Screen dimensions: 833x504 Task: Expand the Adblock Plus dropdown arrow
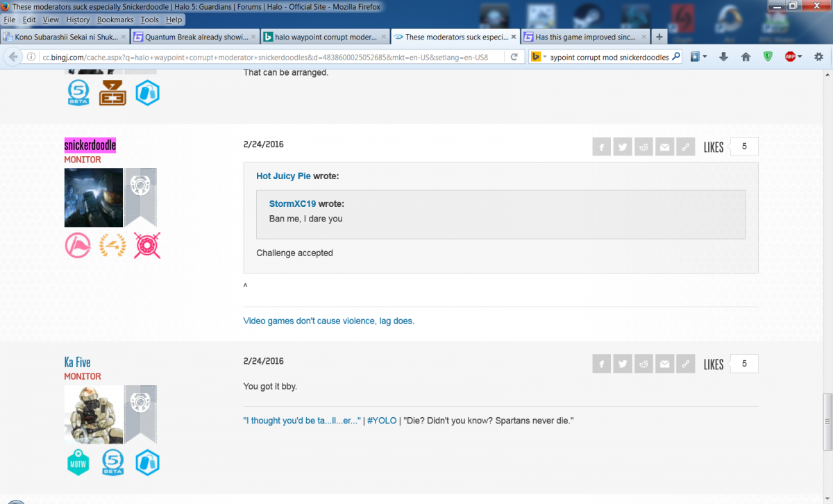pos(800,57)
